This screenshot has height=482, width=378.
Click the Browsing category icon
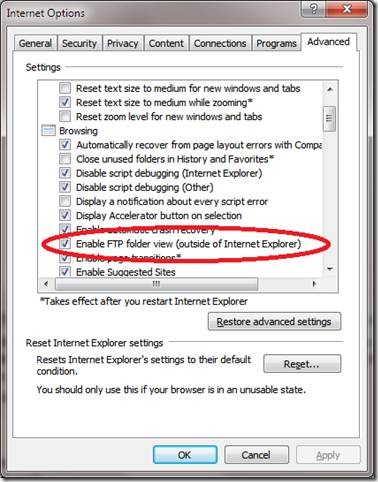48,131
